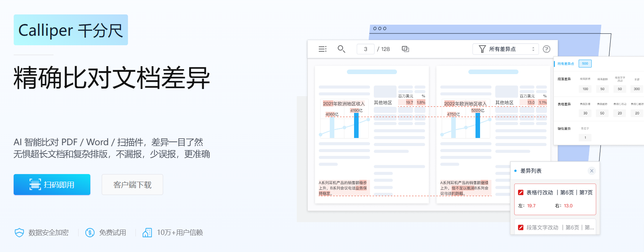Select the 段落文字改动 第6页 list item
The height and width of the screenshot is (252, 644).
(x=555, y=227)
